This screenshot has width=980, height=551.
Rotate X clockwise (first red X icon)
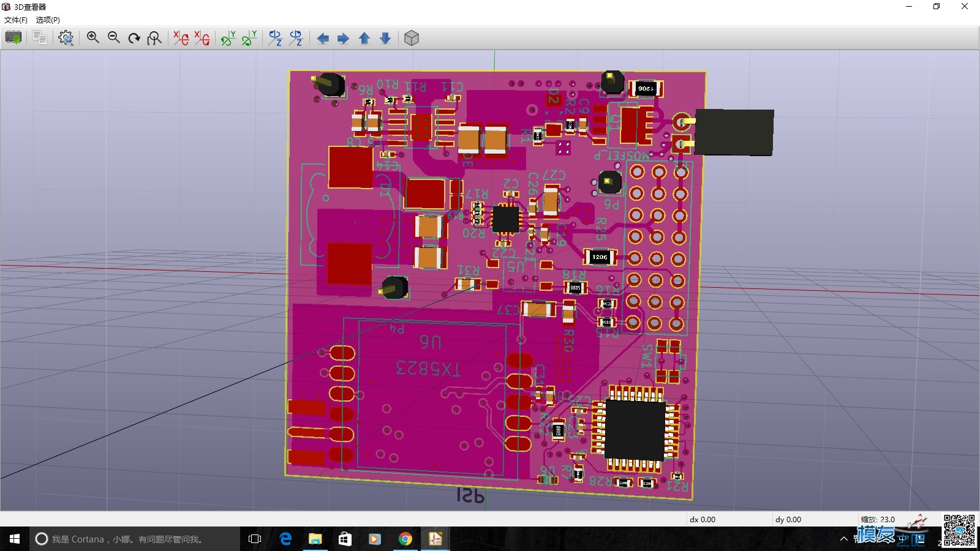tap(181, 38)
